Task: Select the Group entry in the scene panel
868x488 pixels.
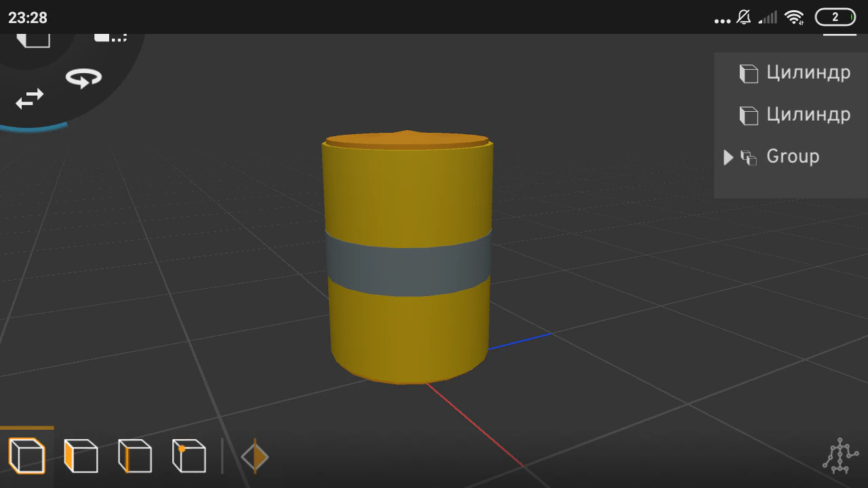Action: point(792,157)
